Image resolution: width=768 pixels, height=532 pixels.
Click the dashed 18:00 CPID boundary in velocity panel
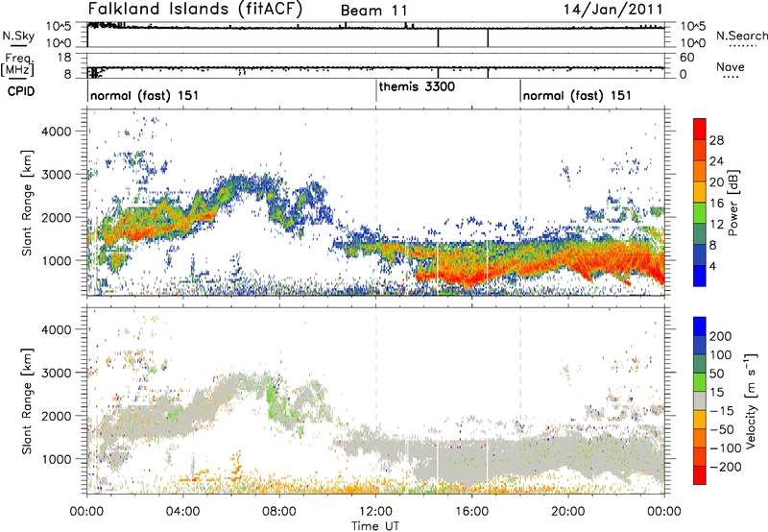click(520, 400)
